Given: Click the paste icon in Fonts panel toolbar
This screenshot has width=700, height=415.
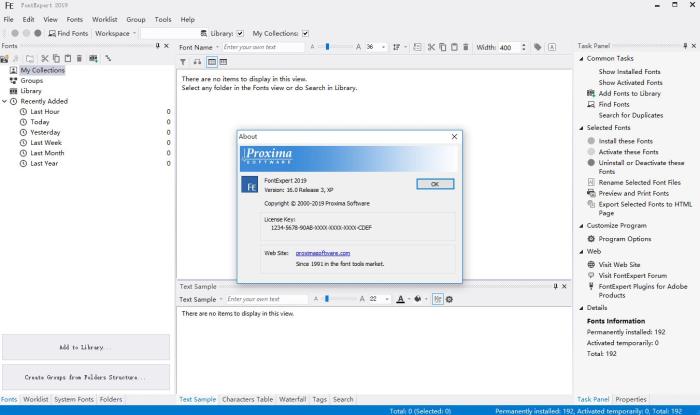Looking at the screenshot, I should coord(68,58).
